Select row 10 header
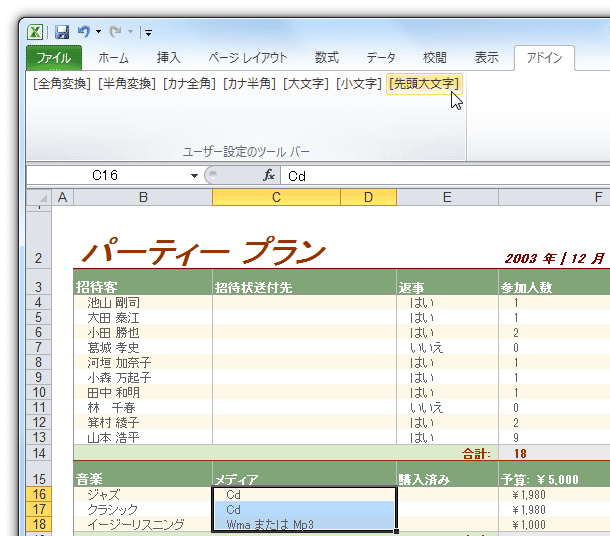The height and width of the screenshot is (536, 610). pos(39,392)
